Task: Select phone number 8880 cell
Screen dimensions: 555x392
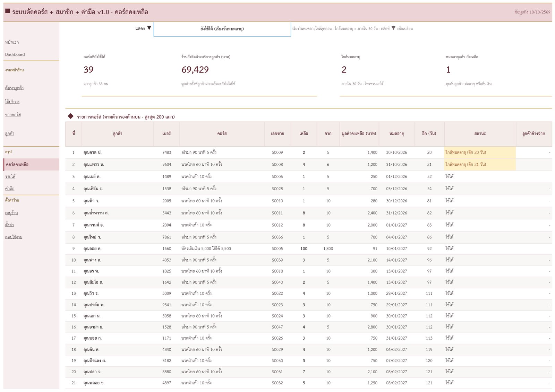Action: [x=166, y=372]
